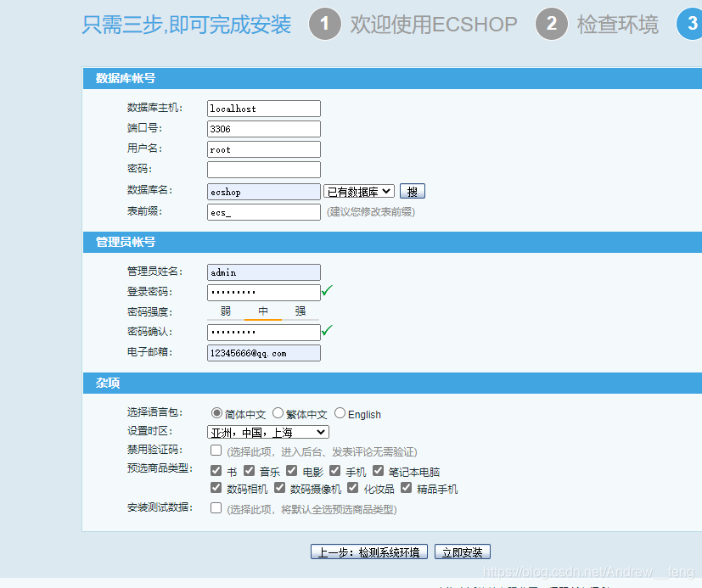
Task: Click 上一步：检测系统环境 button
Action: pos(368,551)
